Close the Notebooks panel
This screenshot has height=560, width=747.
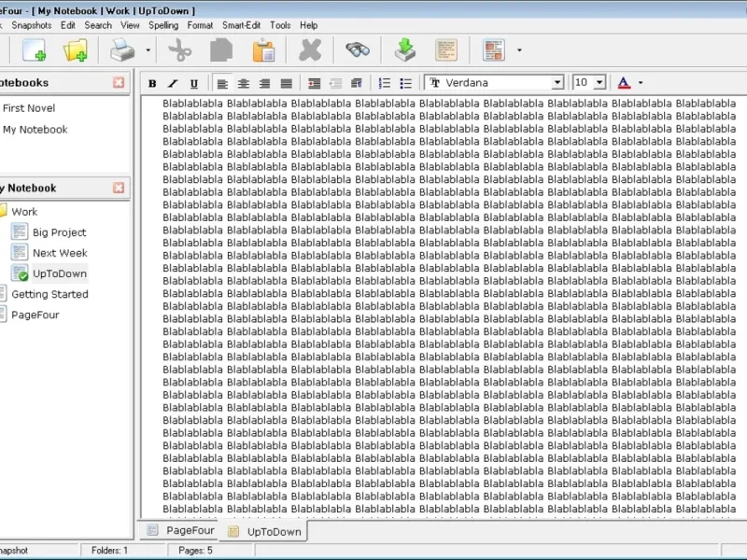click(x=119, y=82)
